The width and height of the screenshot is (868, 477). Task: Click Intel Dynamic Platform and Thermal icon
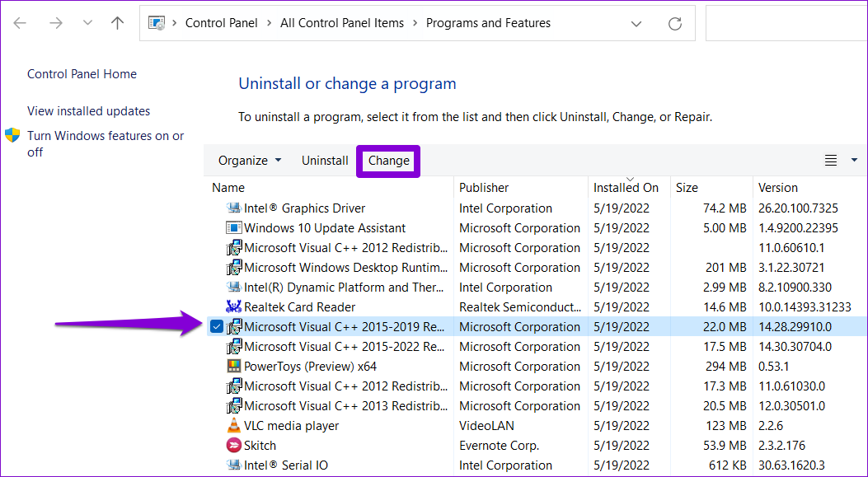234,288
